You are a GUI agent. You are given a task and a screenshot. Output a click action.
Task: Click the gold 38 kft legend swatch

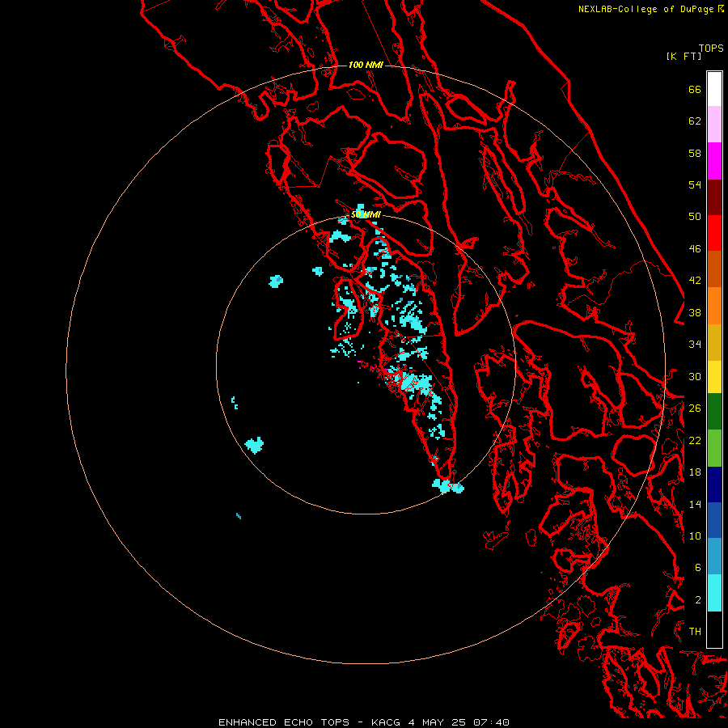click(x=714, y=342)
